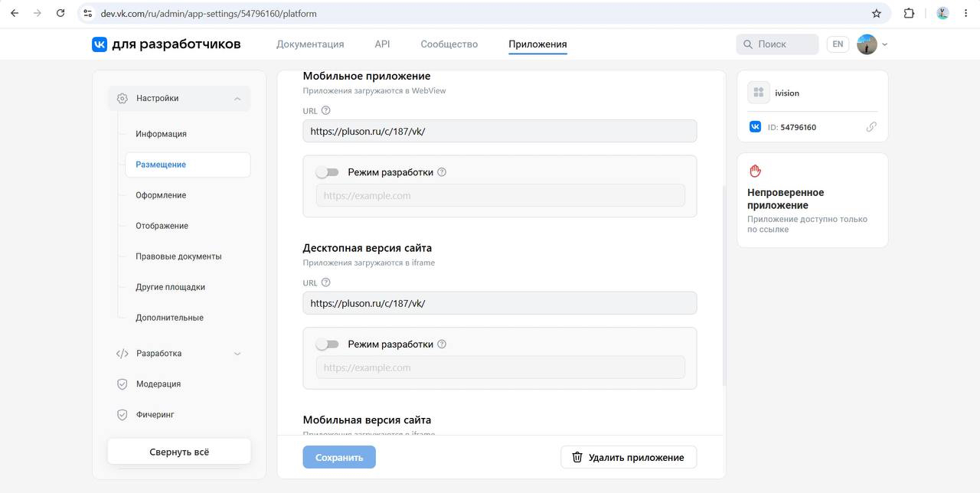Screen dimensions: 980x493
Task: Go back with the browser back arrow
Action: (14, 13)
